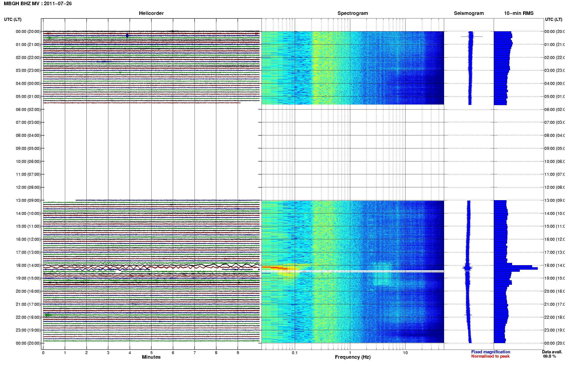Click the left 02:00 (22:00) time label
Image resolution: width=588 pixels, height=368 pixels.
click(x=28, y=58)
